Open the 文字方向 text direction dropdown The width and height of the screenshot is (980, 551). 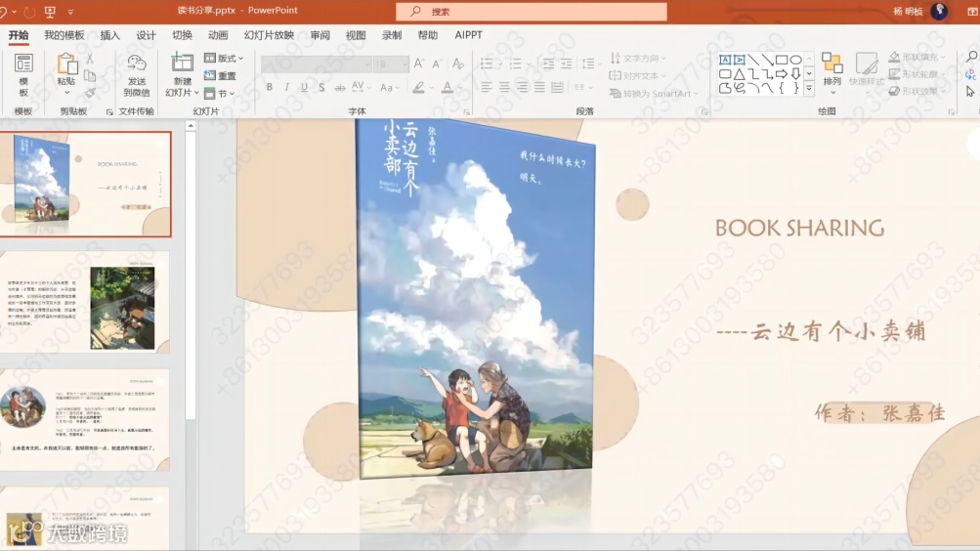click(638, 58)
